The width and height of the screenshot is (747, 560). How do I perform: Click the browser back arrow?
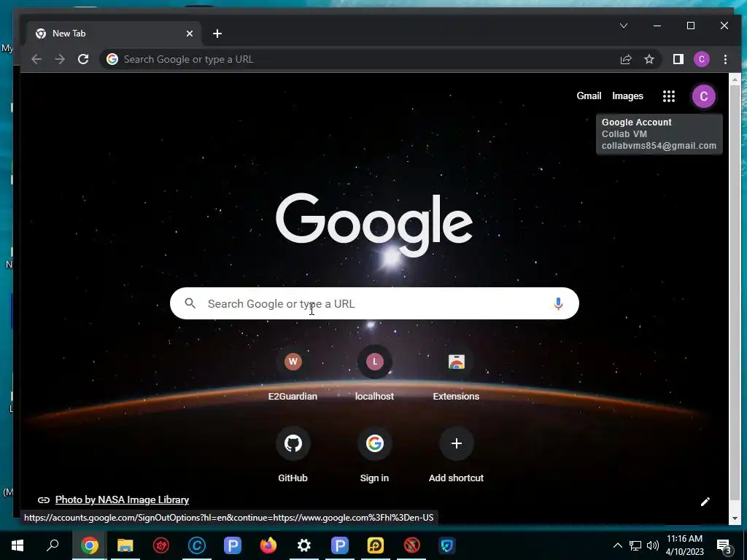tap(36, 59)
